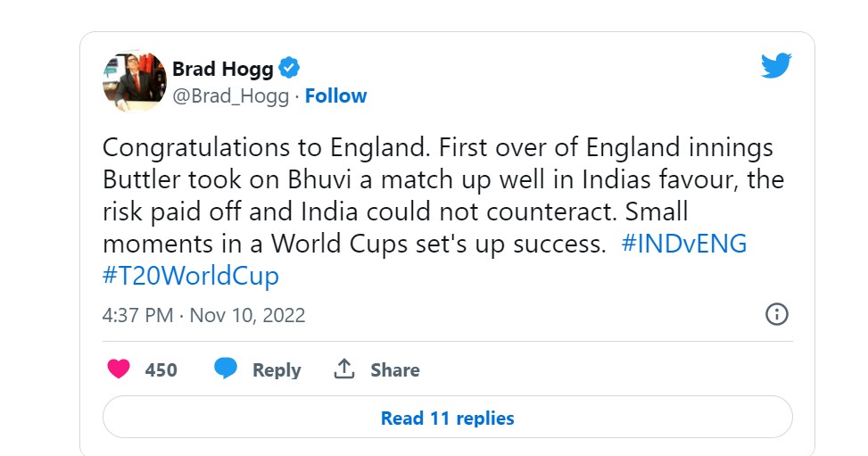The height and width of the screenshot is (456, 868).
Task: Like the tweet with the heart icon
Action: pos(119,369)
